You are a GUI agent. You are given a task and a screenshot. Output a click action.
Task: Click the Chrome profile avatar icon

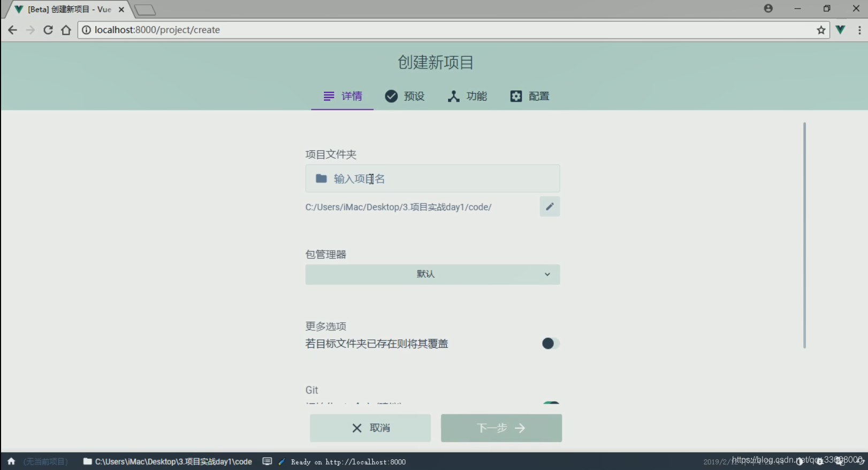768,9
